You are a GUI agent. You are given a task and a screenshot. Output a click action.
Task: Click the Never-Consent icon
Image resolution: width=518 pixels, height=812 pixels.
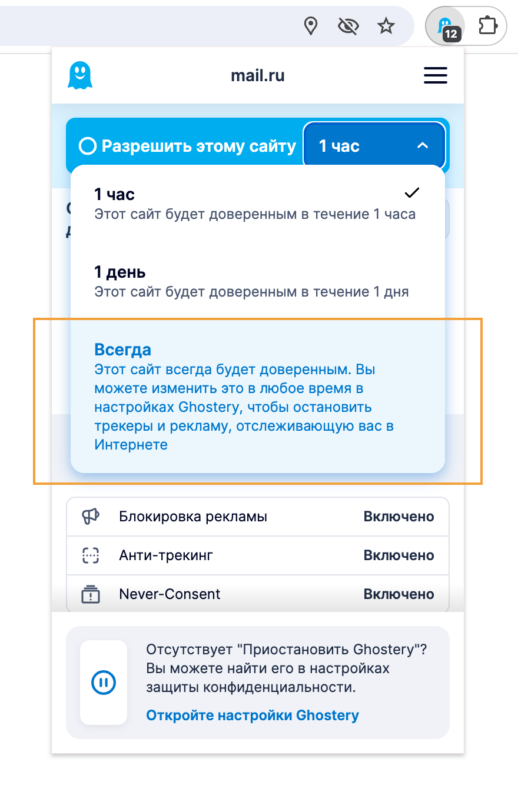91,594
